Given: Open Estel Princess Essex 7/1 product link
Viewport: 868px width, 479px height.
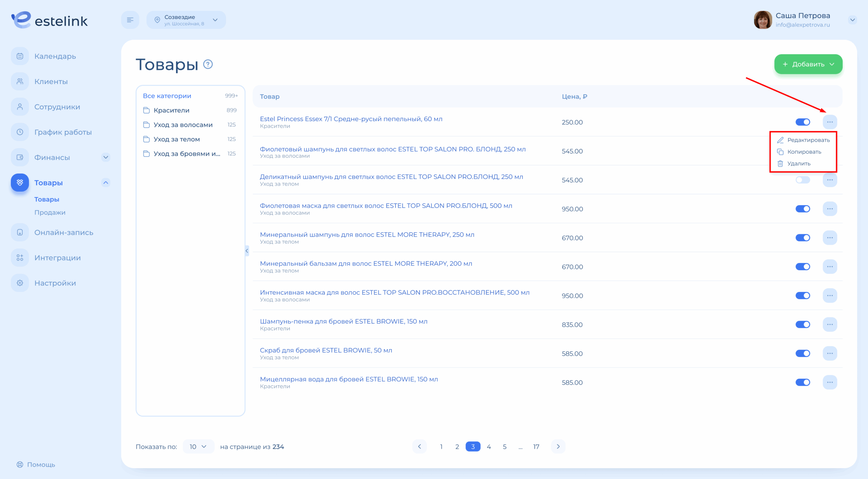Looking at the screenshot, I should pyautogui.click(x=351, y=119).
